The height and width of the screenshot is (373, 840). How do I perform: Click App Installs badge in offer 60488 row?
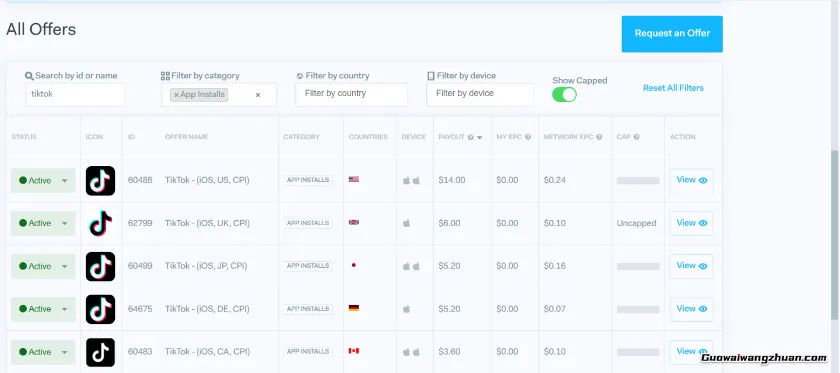(308, 180)
